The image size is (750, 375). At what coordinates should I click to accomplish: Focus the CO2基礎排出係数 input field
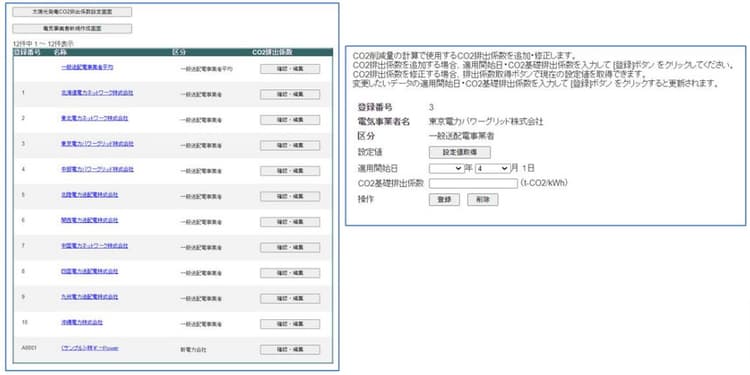tap(473, 184)
